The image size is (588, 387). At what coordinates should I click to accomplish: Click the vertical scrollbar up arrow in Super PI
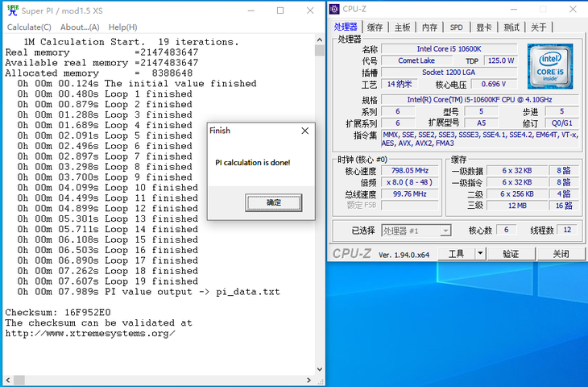pos(320,40)
